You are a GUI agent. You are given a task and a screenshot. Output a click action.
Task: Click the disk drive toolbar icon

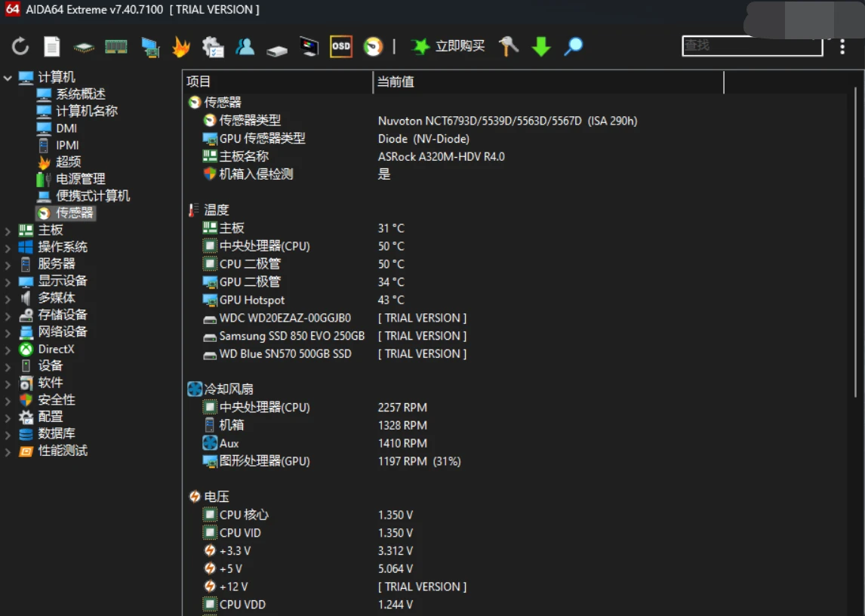pyautogui.click(x=277, y=51)
